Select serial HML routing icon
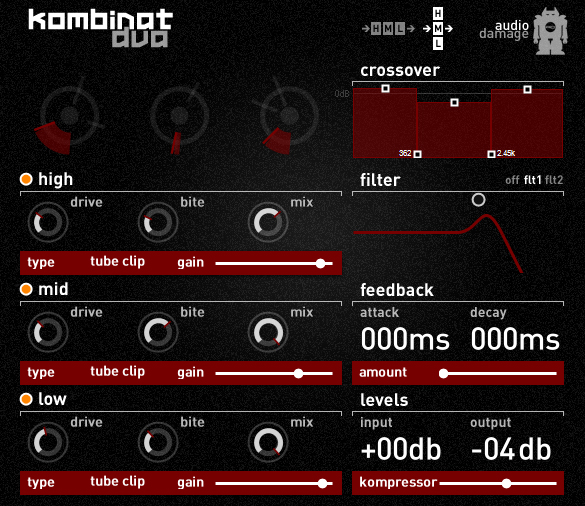Image resolution: width=585 pixels, height=506 pixels. coord(388,28)
